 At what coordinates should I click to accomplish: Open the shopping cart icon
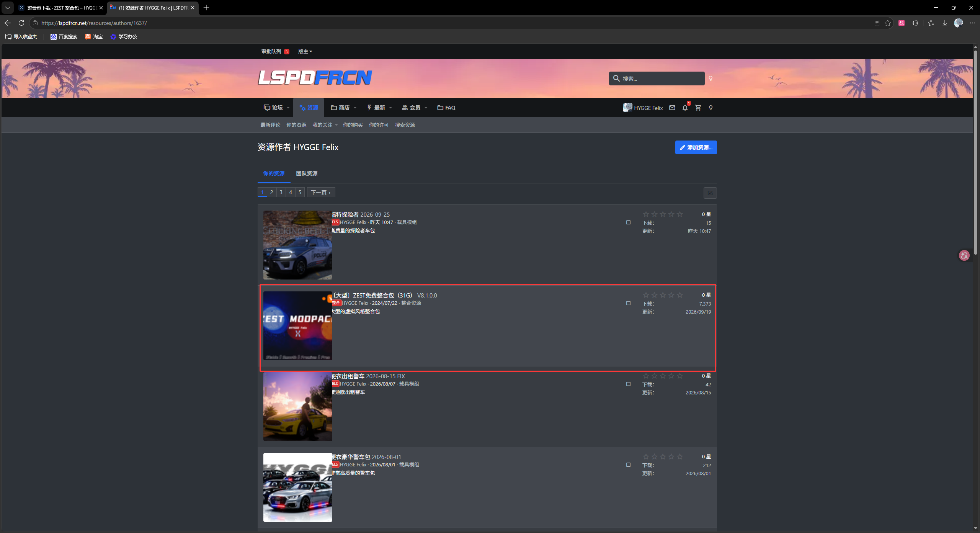pos(698,108)
